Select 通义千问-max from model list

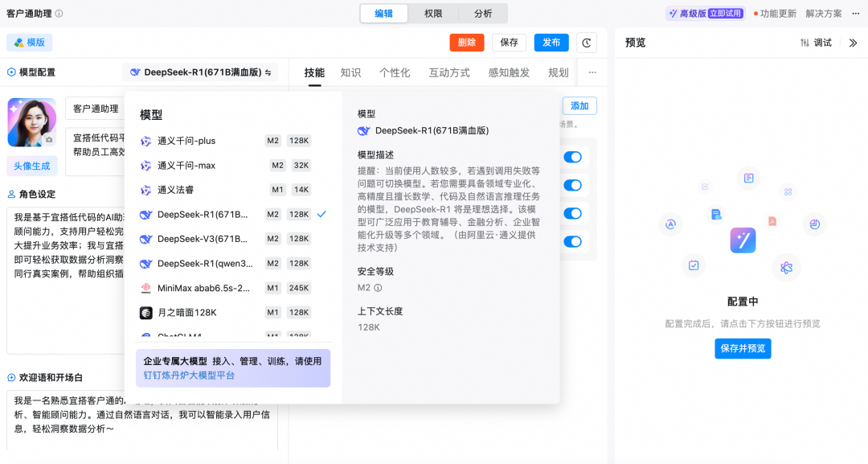233,165
